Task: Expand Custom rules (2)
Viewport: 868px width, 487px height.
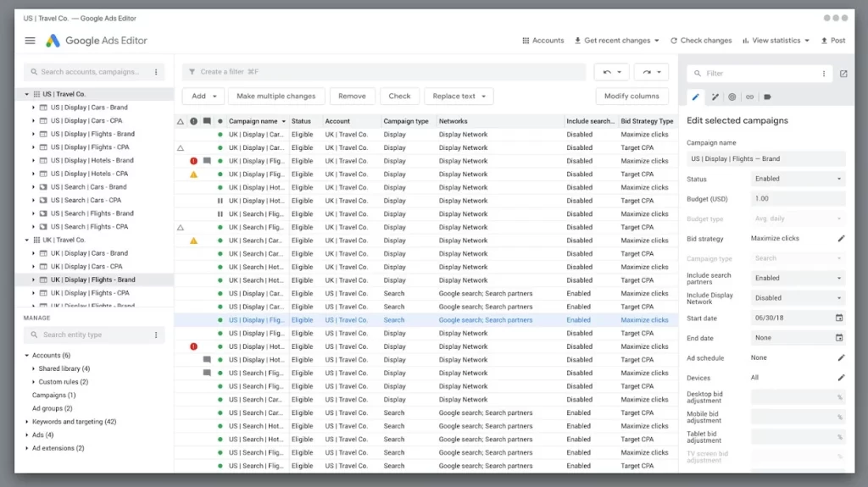Action: coord(33,382)
